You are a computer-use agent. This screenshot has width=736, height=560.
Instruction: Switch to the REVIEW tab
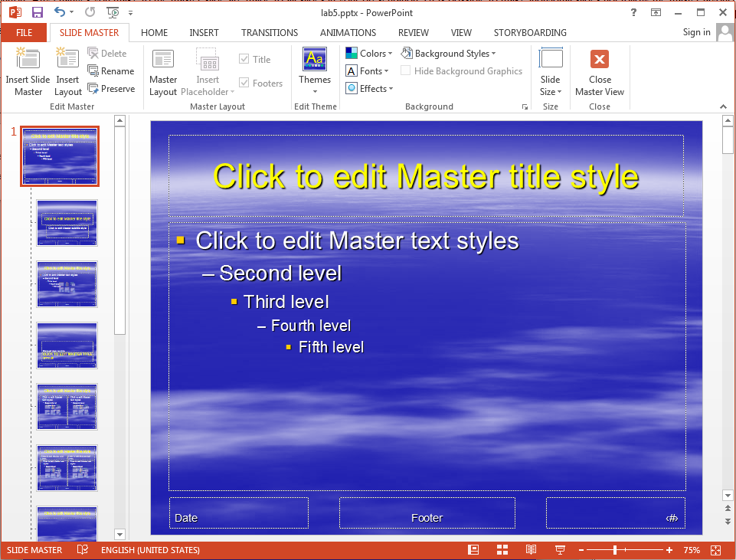[413, 32]
